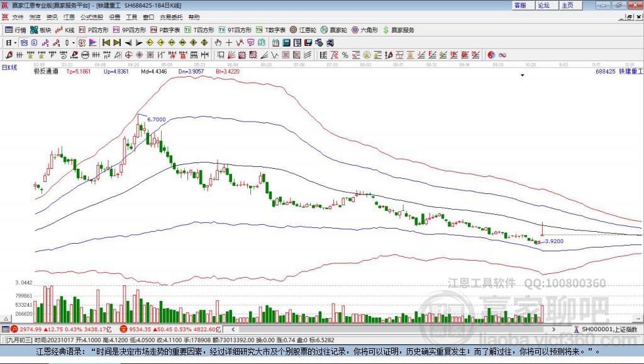Open the 江恩轮 Gann wheel
This screenshot has width=644, height=364.
point(303,30)
